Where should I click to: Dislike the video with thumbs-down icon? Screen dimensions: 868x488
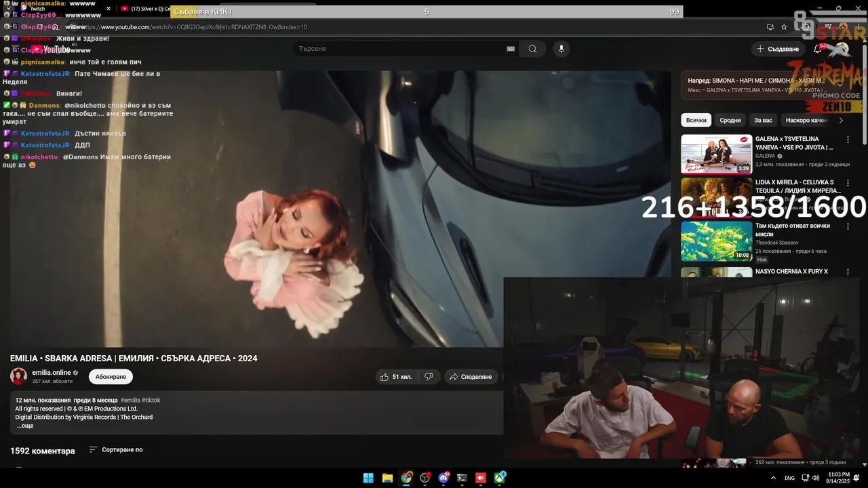tap(429, 377)
